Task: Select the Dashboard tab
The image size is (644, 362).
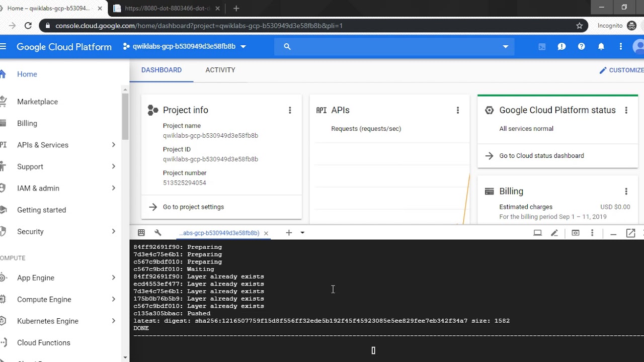Action: tap(162, 70)
